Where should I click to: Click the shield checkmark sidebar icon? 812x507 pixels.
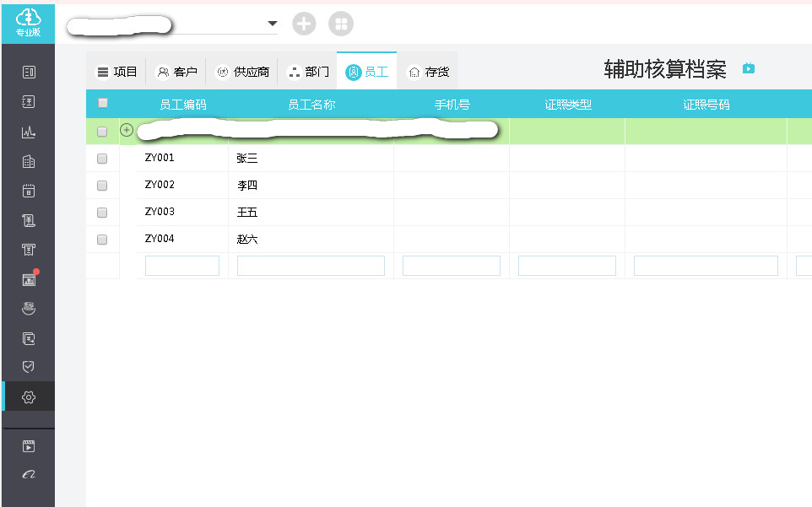pyautogui.click(x=29, y=367)
